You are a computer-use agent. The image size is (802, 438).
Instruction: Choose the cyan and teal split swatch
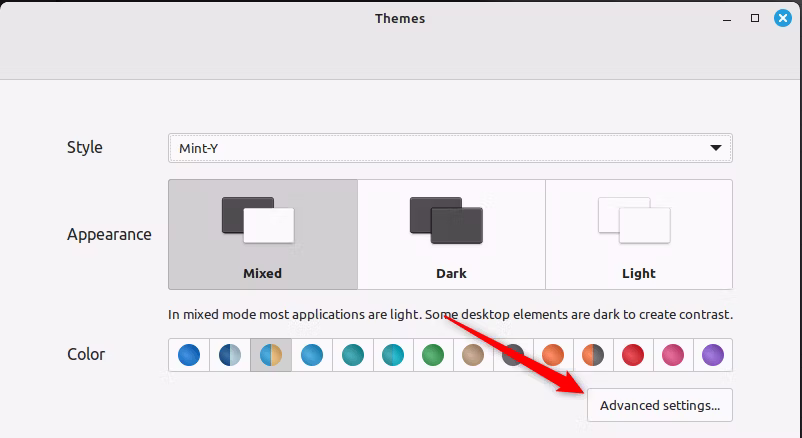(393, 355)
